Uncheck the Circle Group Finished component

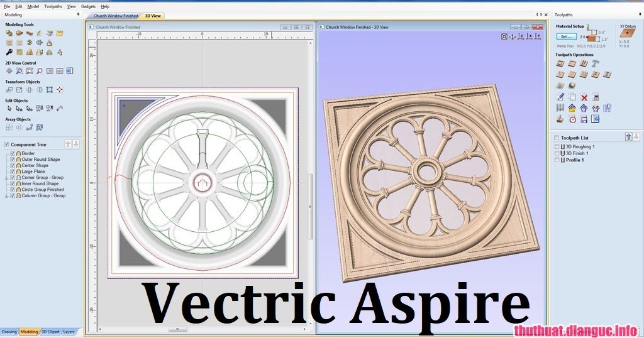tap(13, 190)
